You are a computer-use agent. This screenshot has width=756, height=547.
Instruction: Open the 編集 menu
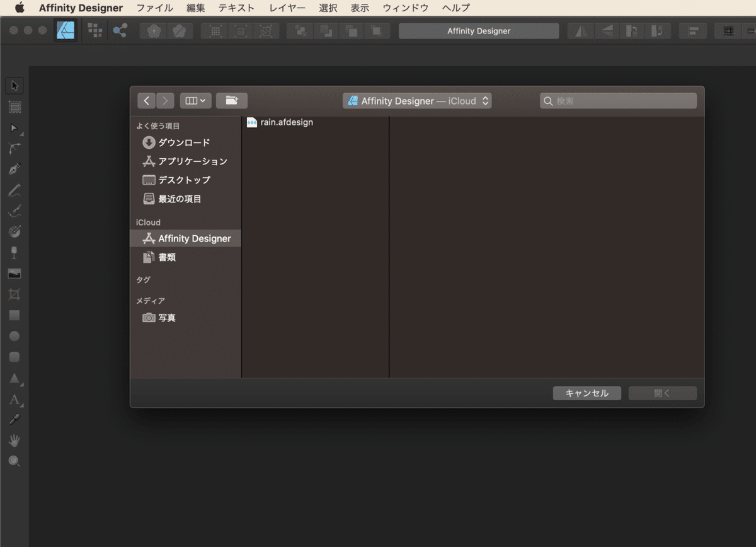[x=196, y=8]
